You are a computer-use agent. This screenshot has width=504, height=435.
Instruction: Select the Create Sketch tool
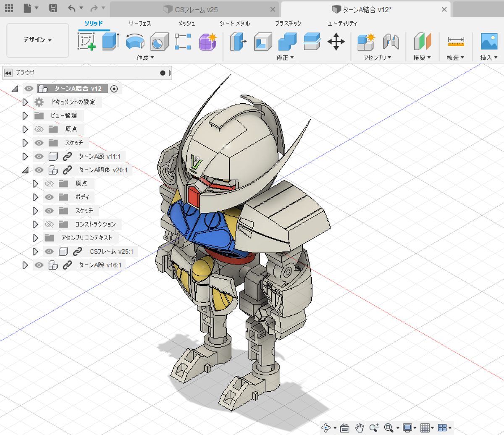tap(87, 42)
